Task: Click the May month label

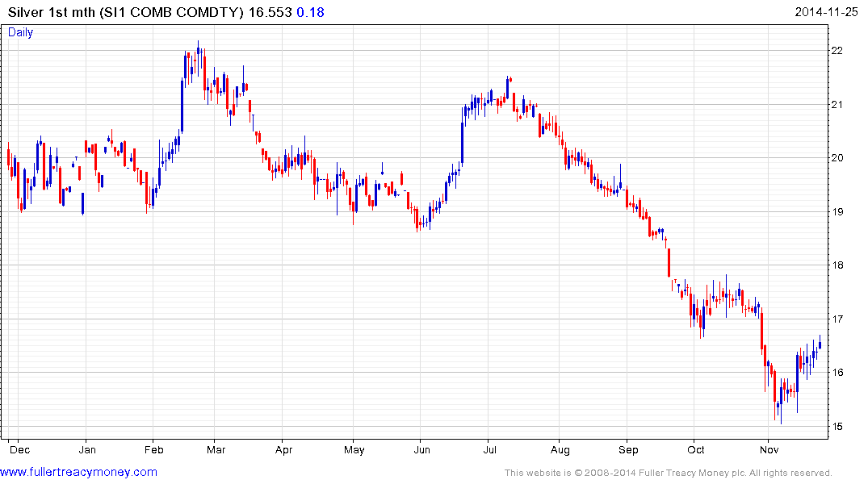Action: [354, 449]
